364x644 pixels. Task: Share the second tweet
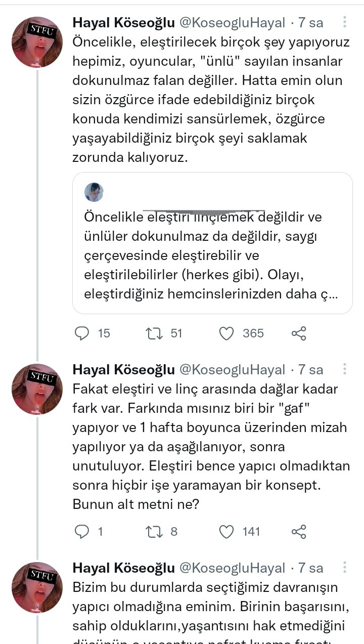coord(299,532)
